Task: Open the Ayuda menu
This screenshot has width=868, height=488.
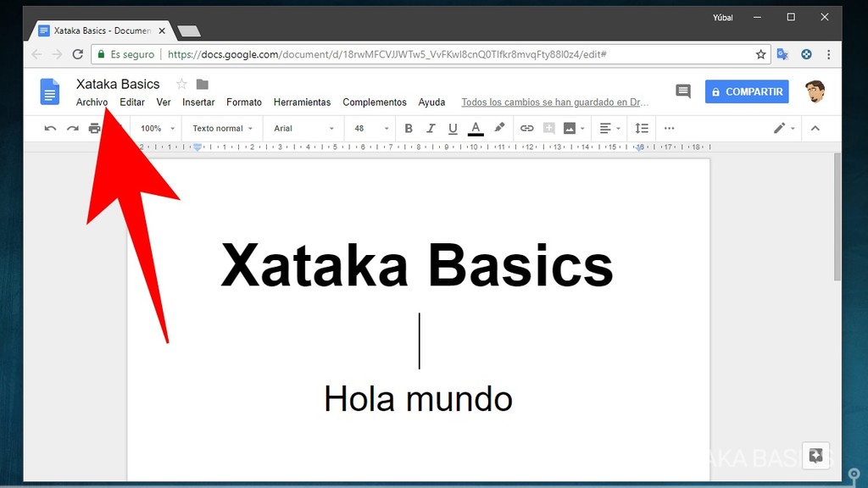Action: pos(431,103)
